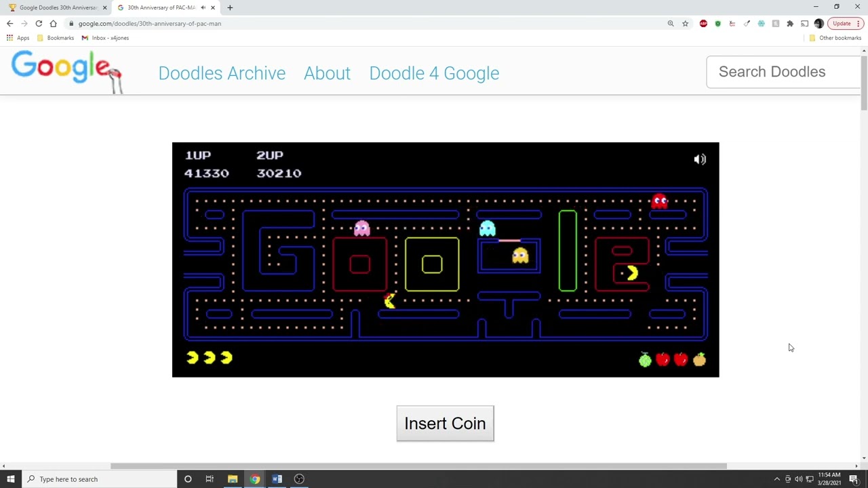Open File Explorer from the taskbar
The height and width of the screenshot is (488, 868).
[232, 479]
